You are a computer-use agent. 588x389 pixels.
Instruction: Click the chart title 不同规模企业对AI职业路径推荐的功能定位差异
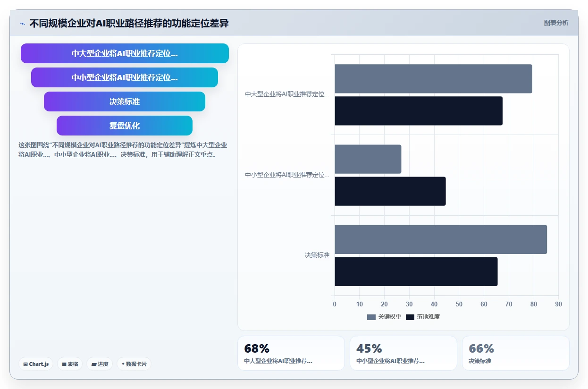(129, 23)
